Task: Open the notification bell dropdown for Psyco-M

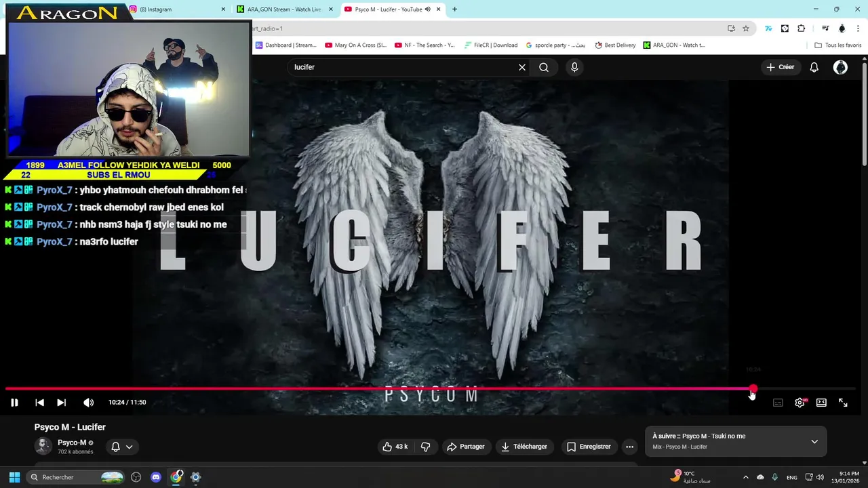Action: coord(122,447)
